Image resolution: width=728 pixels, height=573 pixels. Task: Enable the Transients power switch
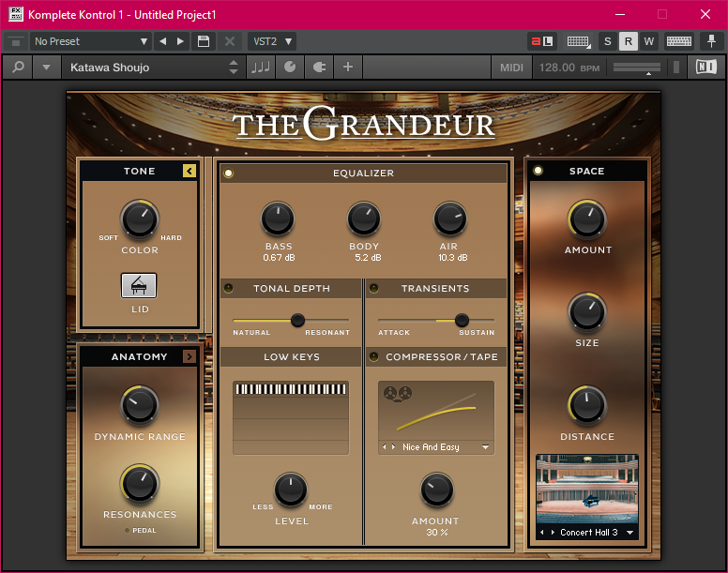373,289
